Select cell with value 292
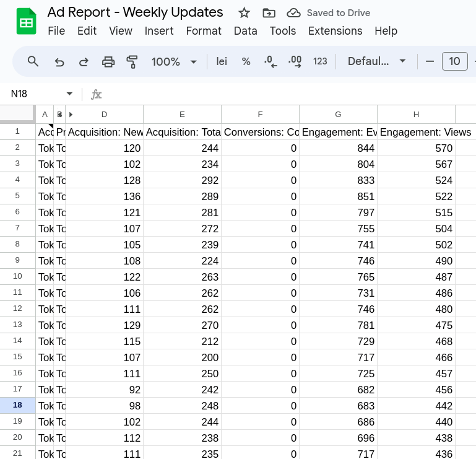The height and width of the screenshot is (459, 476). [182, 180]
